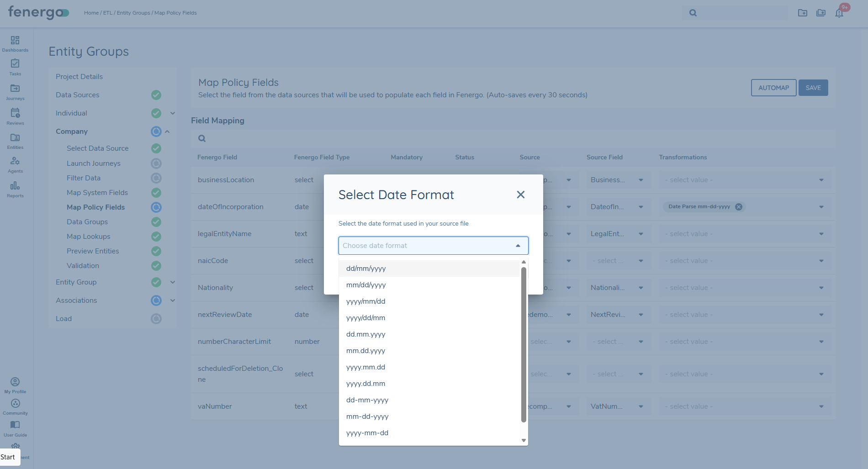Choose the dd/mm/yyyy date format option
868x469 pixels.
click(366, 269)
